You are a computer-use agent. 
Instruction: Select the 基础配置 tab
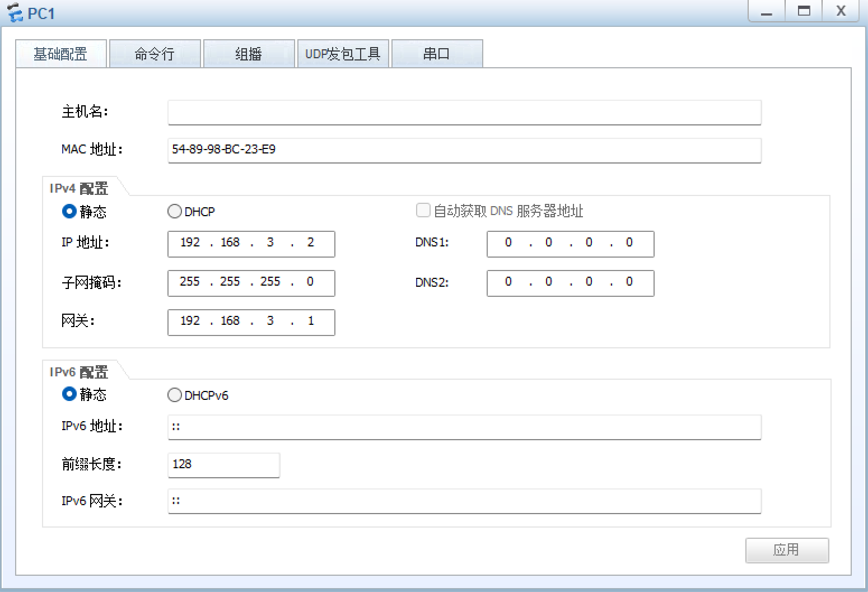click(61, 53)
